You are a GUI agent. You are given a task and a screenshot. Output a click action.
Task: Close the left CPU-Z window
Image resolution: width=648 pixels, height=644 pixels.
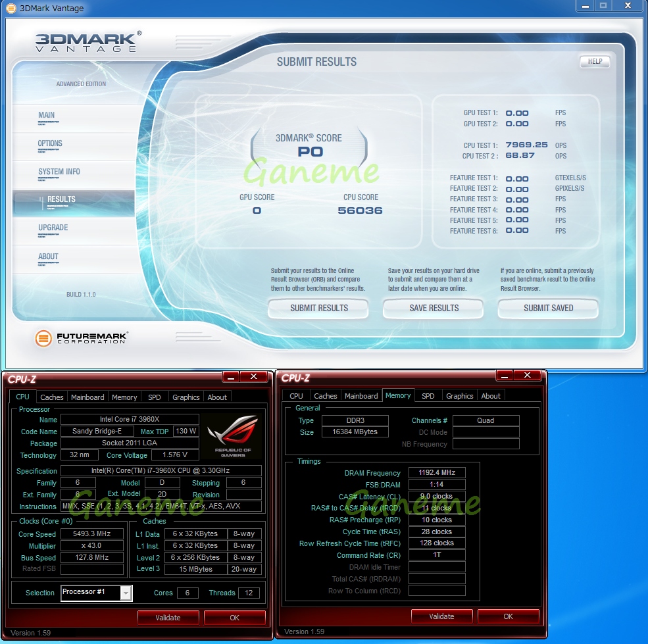tap(254, 376)
